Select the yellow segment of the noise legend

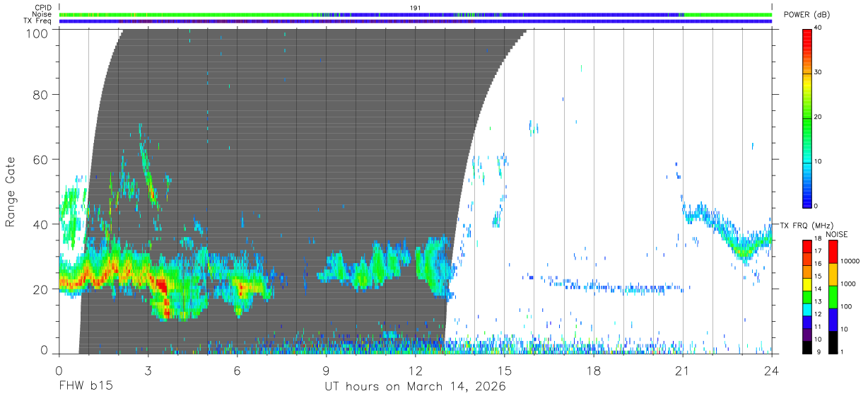pos(833,274)
